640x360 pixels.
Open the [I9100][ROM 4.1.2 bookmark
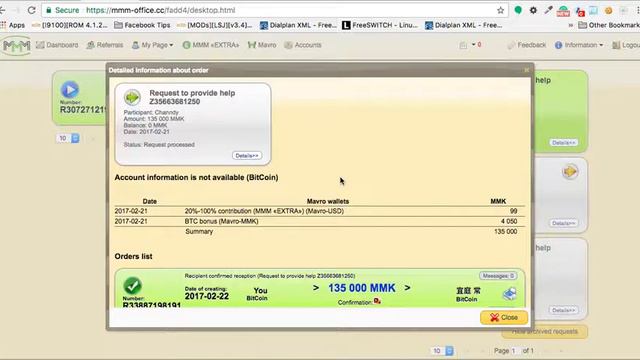point(70,25)
